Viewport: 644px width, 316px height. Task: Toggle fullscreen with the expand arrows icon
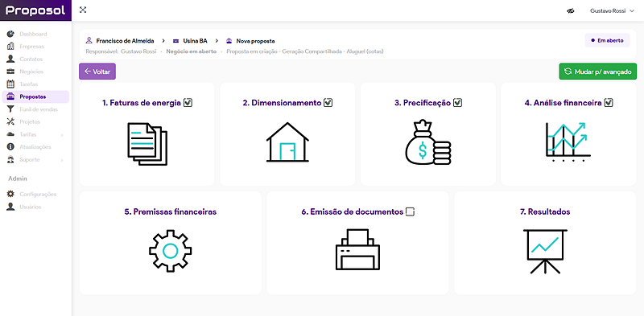[x=83, y=10]
